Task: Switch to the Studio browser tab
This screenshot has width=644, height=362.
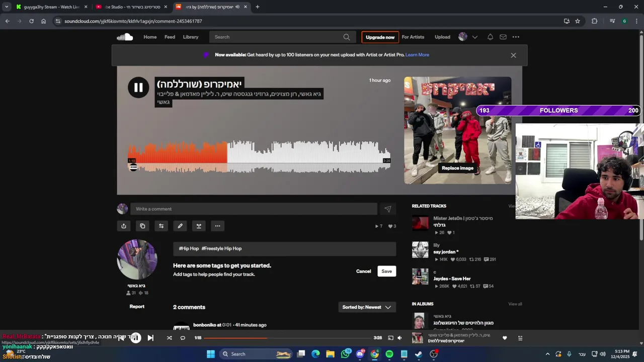Action: (132, 7)
